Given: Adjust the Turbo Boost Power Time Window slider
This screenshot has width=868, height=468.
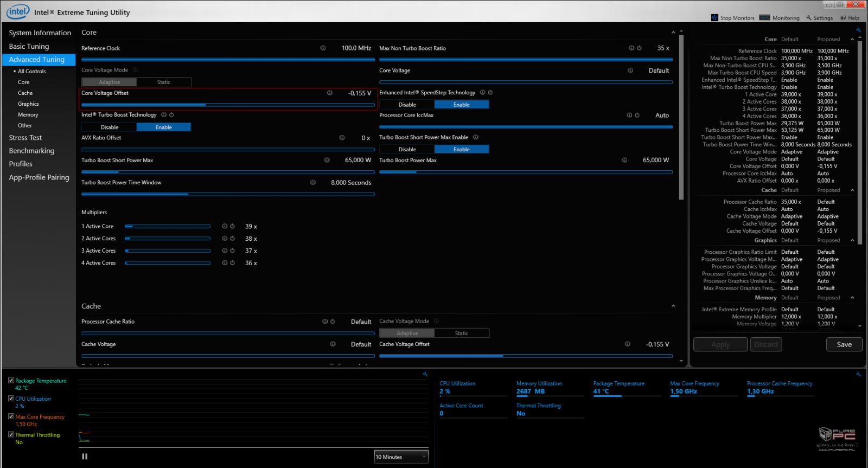Looking at the screenshot, I should click(188, 194).
